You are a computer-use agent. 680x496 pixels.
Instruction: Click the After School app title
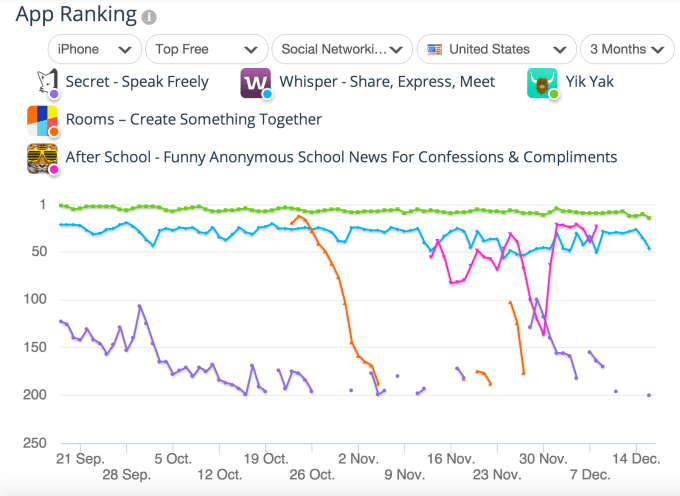[x=341, y=157]
